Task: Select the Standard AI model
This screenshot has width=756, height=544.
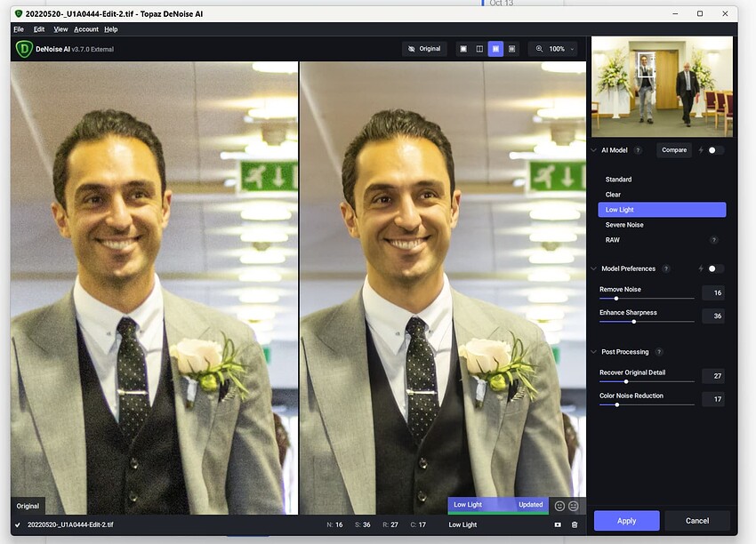Action: click(x=662, y=180)
